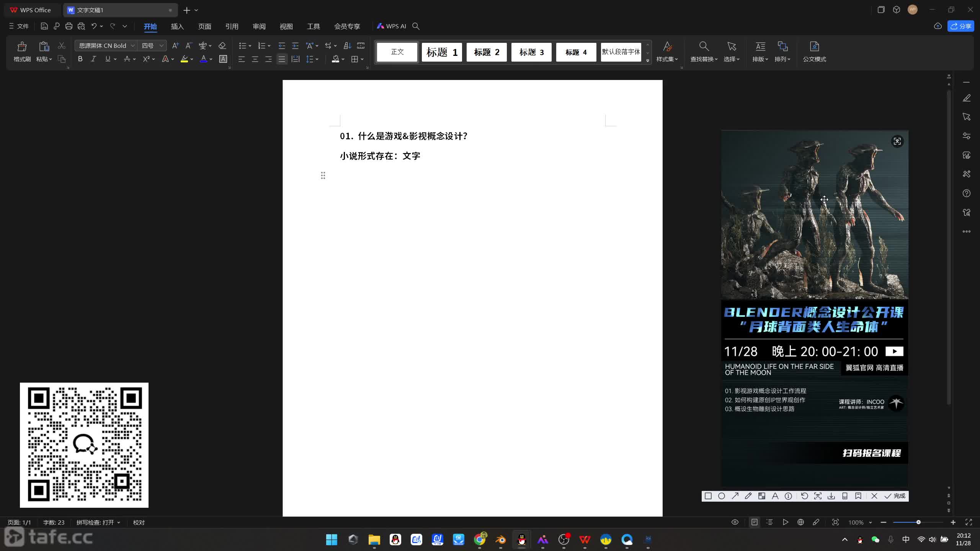The image size is (980, 551).
Task: Click the Sort (A-Z) icon
Action: (x=347, y=46)
